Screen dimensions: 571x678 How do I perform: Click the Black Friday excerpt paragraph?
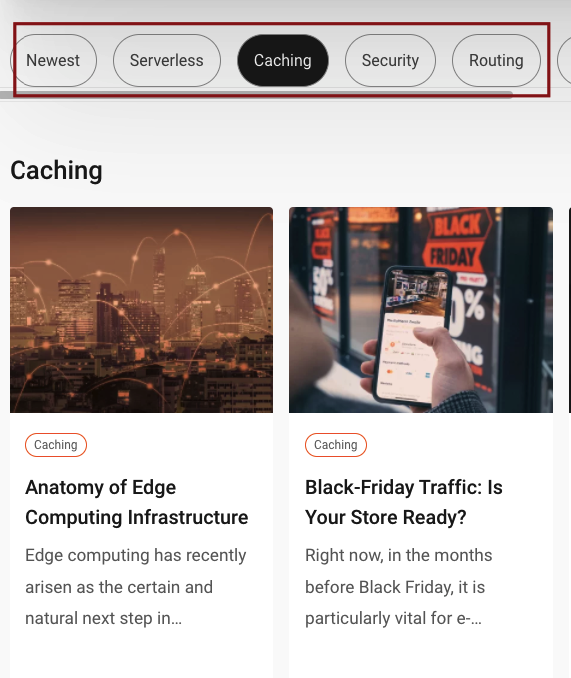tap(399, 587)
